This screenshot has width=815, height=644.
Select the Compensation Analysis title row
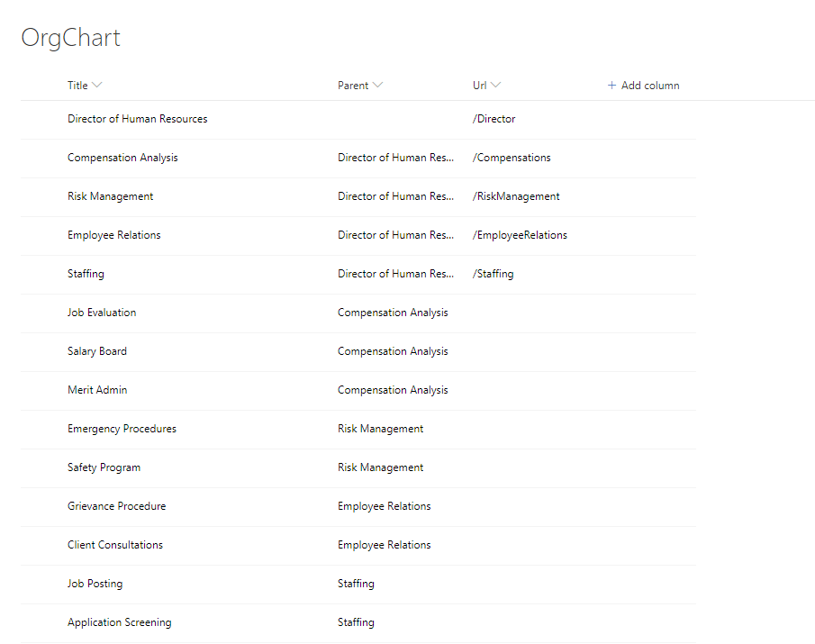coord(122,158)
